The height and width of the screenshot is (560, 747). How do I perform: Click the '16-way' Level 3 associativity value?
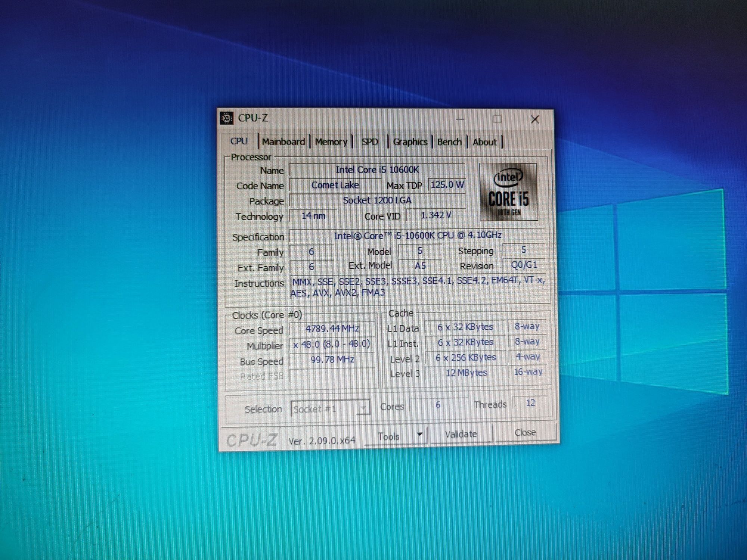coord(528,372)
